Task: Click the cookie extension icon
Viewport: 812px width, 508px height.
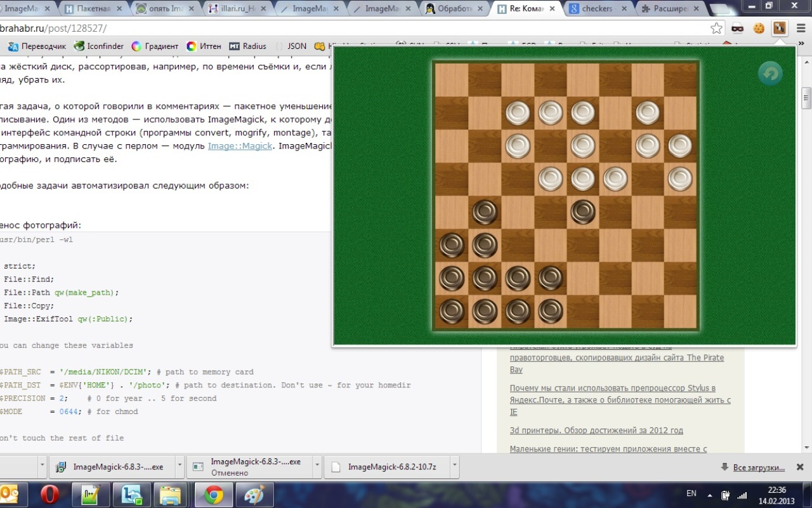Action: coord(759,28)
